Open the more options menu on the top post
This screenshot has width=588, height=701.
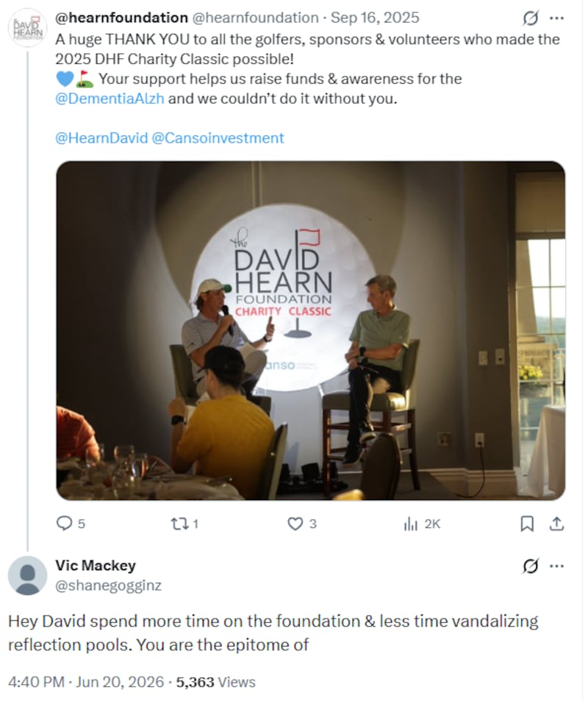557,18
